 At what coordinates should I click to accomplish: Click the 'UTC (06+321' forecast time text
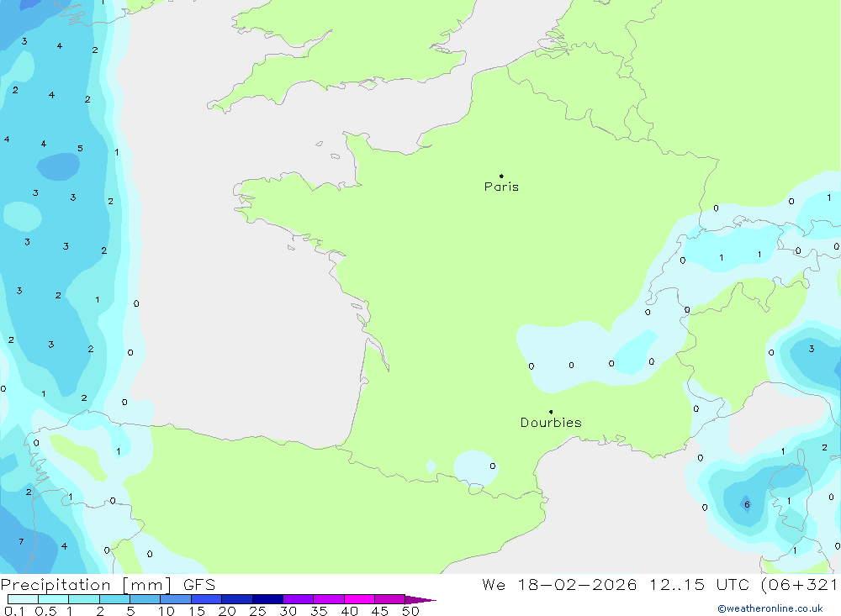776,584
